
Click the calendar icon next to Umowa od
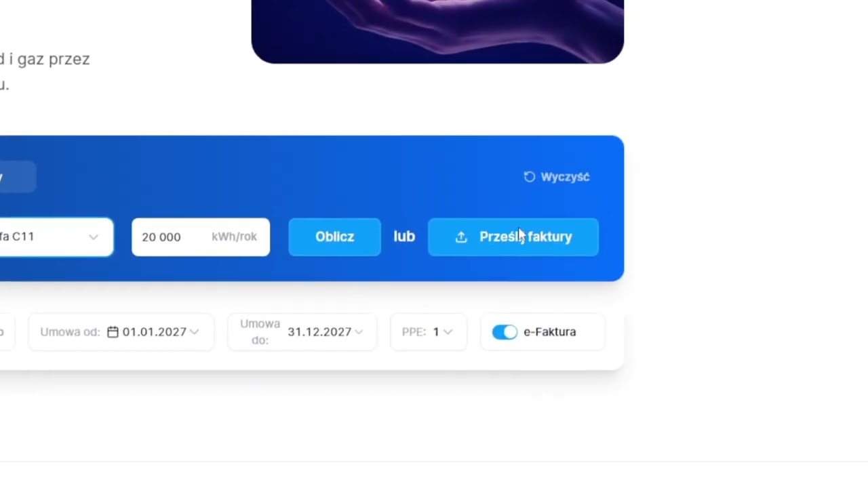pyautogui.click(x=113, y=331)
